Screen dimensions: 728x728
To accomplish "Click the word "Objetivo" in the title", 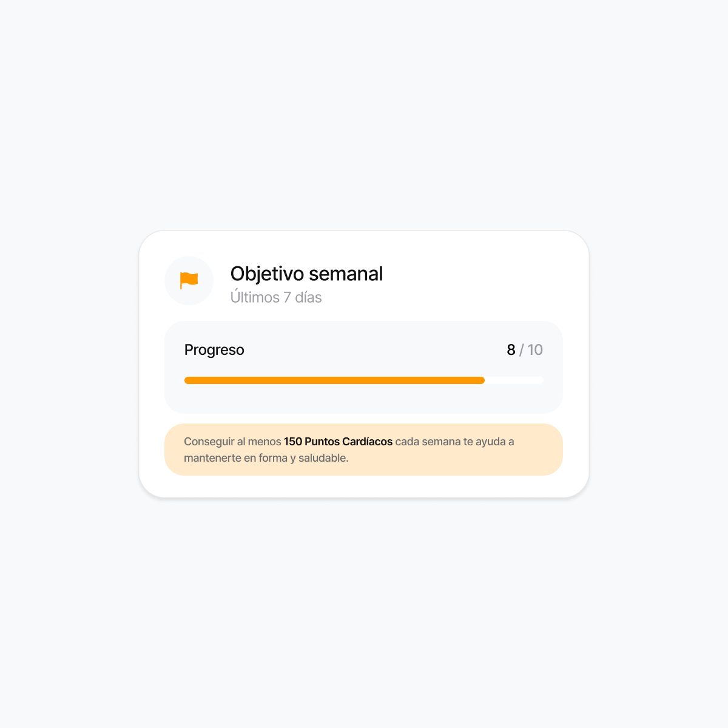I will tap(267, 274).
